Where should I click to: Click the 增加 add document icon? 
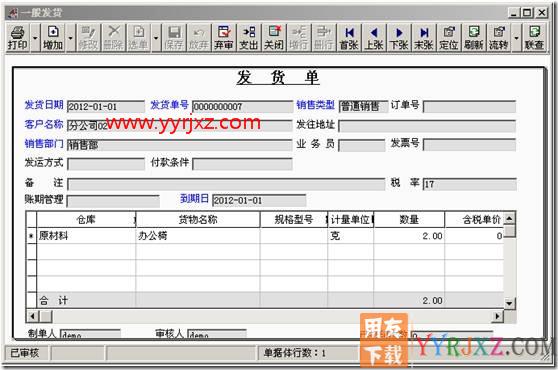[x=53, y=38]
